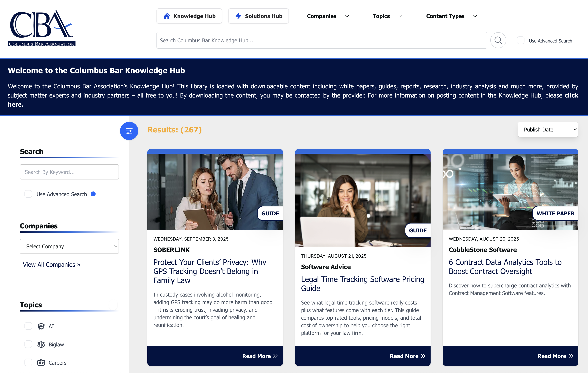Click the double chevron on SOBERLINK Read More
Viewport: 588px width, 373px height.
pyautogui.click(x=276, y=356)
